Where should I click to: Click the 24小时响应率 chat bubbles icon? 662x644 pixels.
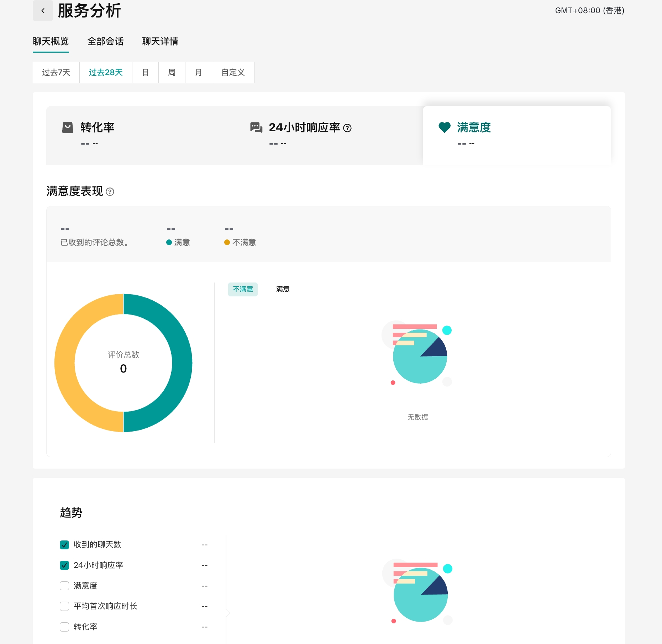pyautogui.click(x=256, y=127)
